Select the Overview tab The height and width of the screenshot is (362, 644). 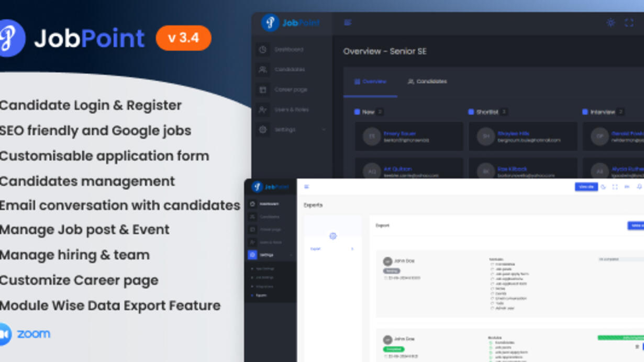tap(370, 82)
